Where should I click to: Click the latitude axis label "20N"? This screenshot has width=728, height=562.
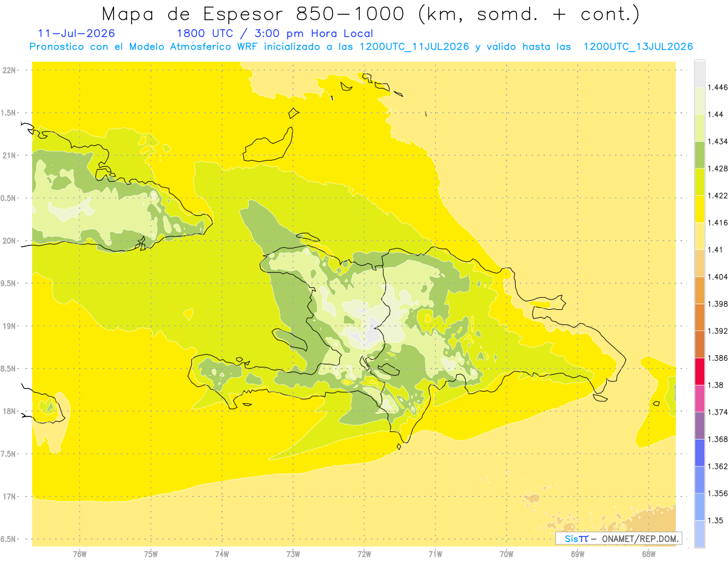(9, 241)
